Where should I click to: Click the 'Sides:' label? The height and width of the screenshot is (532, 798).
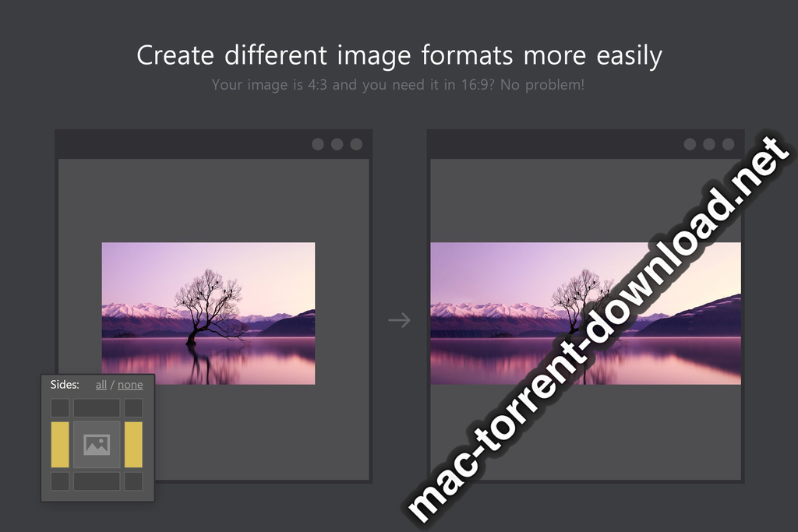tap(65, 385)
